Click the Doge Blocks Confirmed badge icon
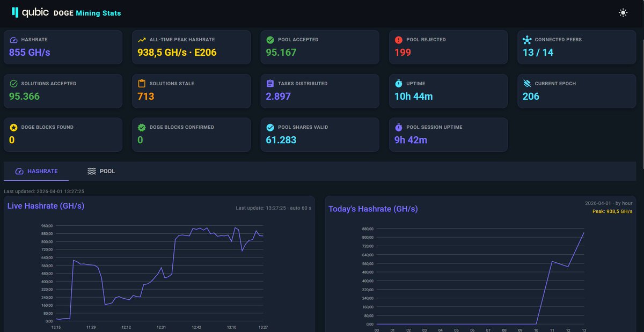The height and width of the screenshot is (332, 644). click(142, 128)
